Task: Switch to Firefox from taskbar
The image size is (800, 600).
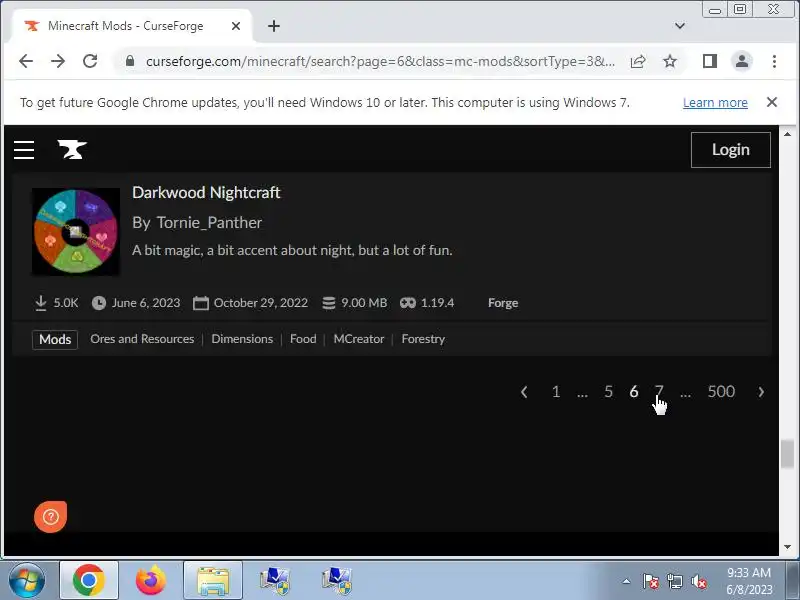Action: 151,581
